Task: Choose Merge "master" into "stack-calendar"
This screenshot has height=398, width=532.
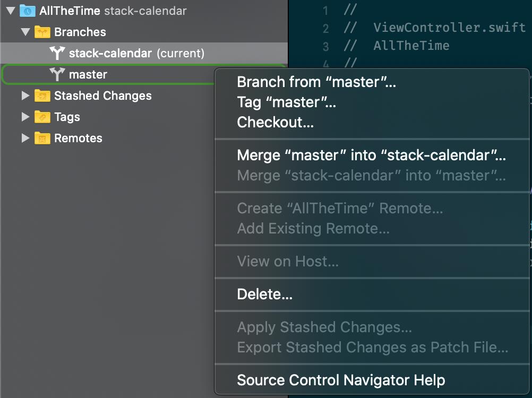Action: point(372,155)
